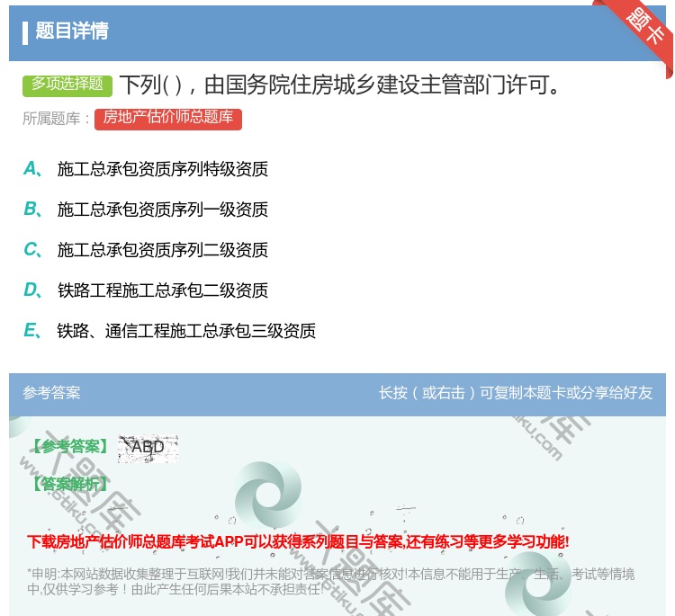The image size is (675, 616).
Task: Click the question text 下列( )，由国务院住房城乡建设主管部门许可
Action: point(339,85)
